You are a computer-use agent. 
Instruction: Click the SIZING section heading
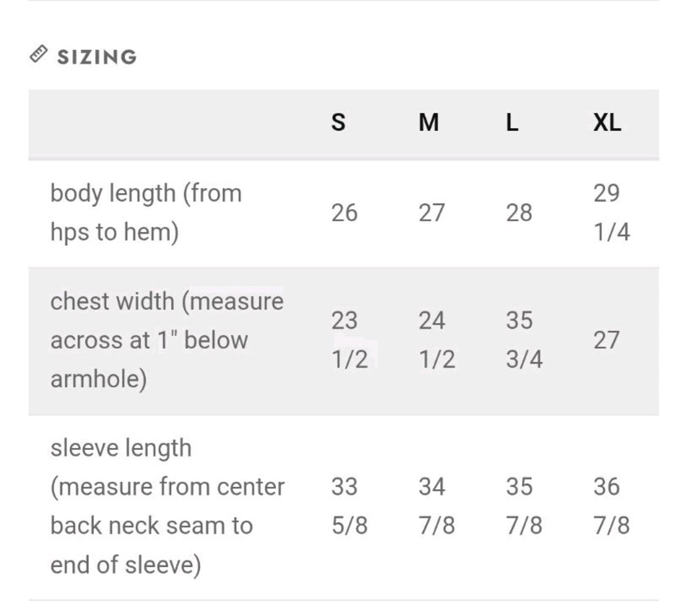click(97, 57)
